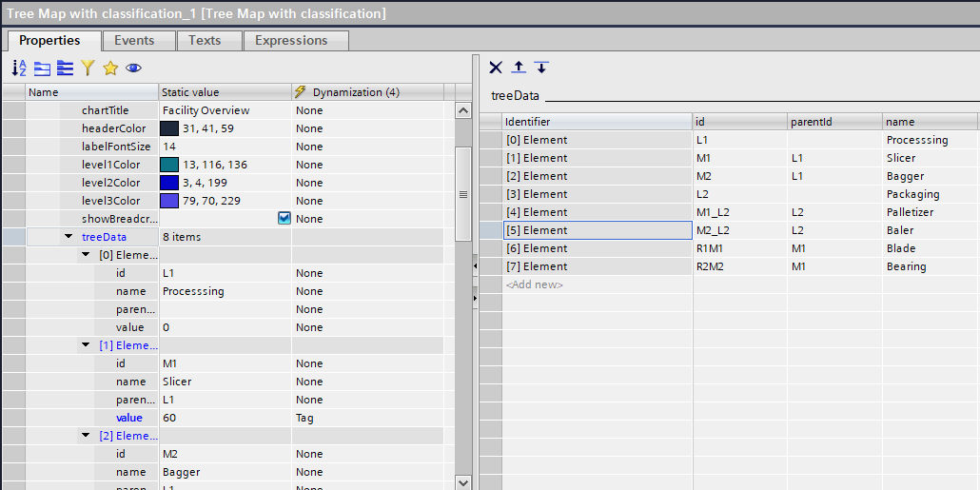Click the <Add new> row
Screen dimensions: 980x490
click(598, 284)
